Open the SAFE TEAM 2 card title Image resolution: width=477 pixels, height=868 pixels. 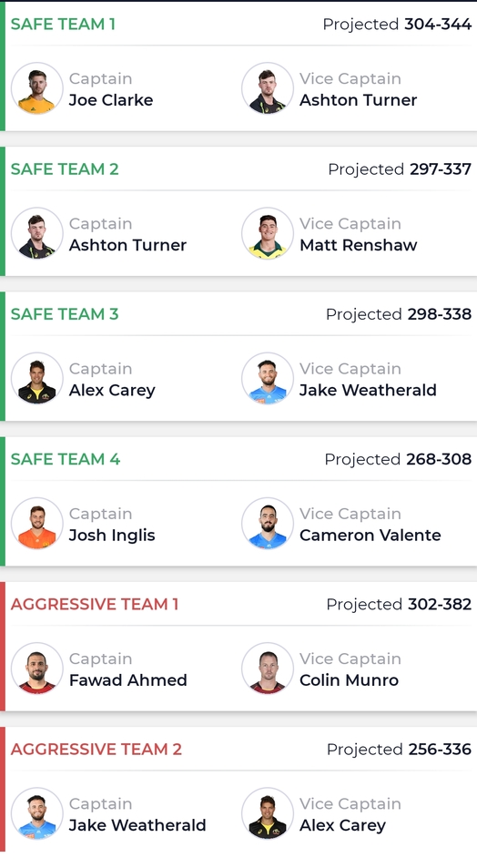pos(65,169)
